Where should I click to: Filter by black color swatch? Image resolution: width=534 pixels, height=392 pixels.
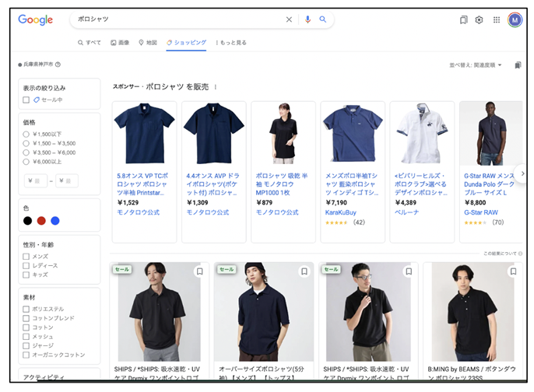tap(27, 221)
